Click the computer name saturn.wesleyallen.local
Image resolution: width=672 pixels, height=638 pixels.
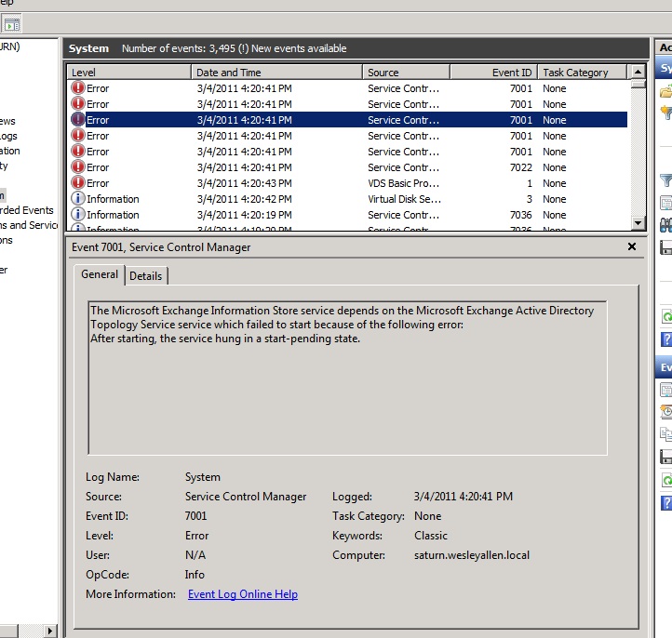472,555
